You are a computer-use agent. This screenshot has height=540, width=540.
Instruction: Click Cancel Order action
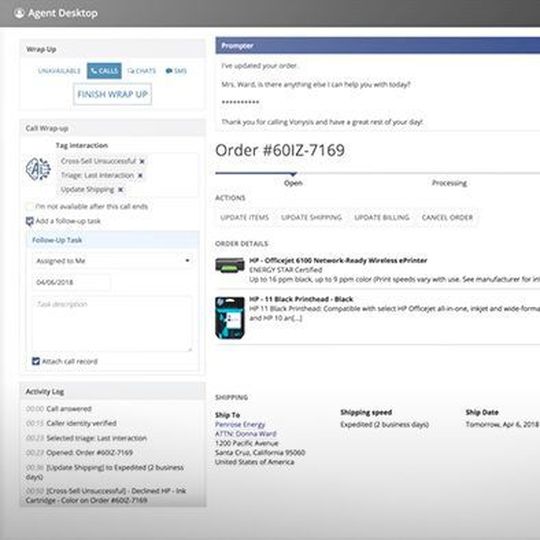447,218
